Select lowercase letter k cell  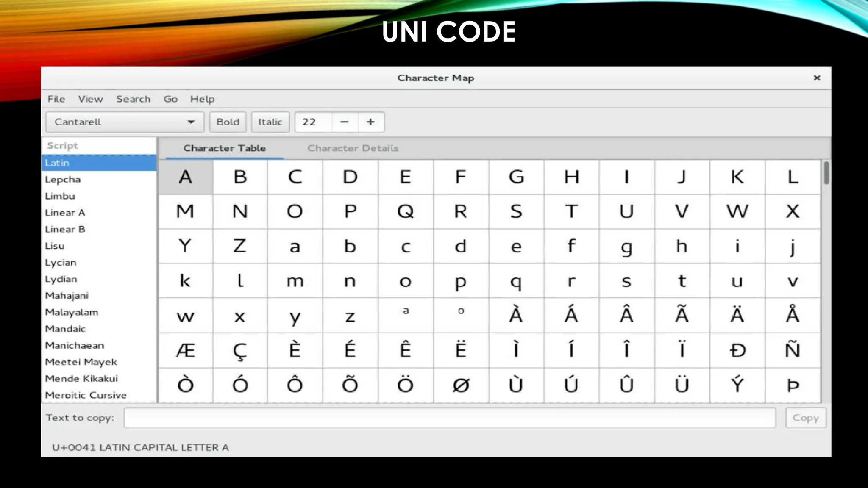(x=186, y=281)
